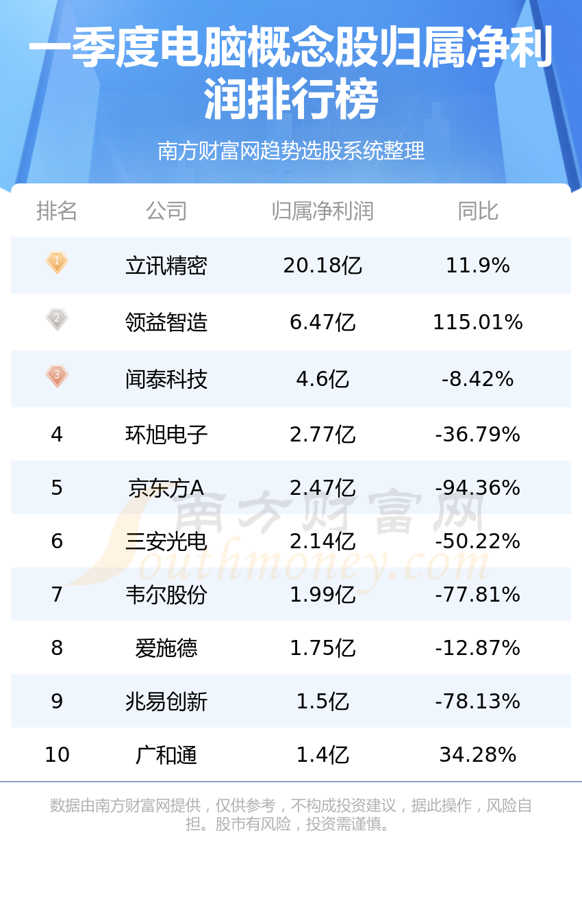Click the silver second-place medal icon
The image size is (582, 924).
click(57, 320)
